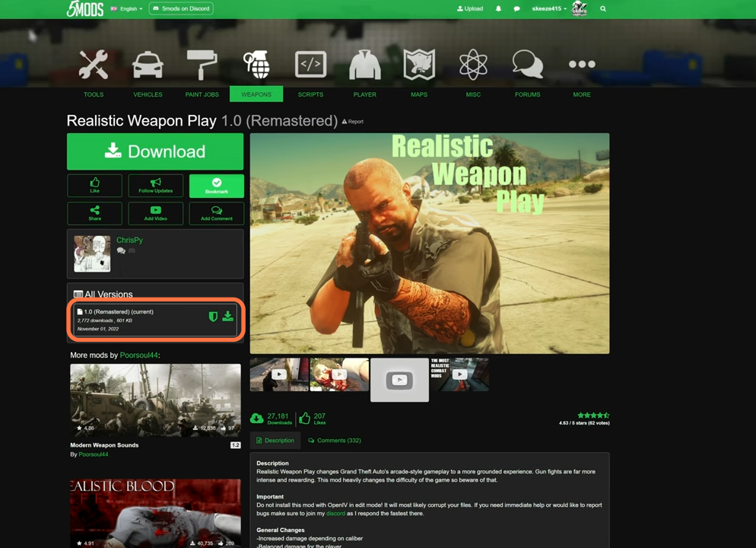
Task: Click the green downloads cloud icon
Action: (x=257, y=419)
